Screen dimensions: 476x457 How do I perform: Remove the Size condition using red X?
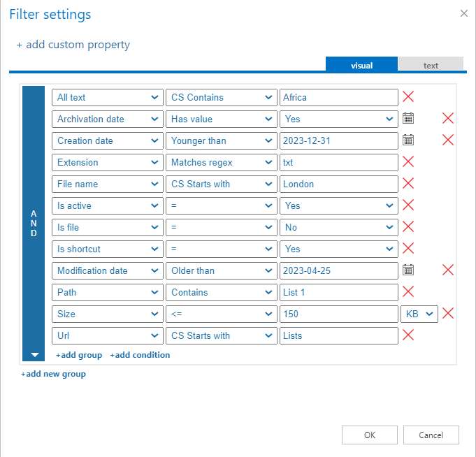[448, 314]
